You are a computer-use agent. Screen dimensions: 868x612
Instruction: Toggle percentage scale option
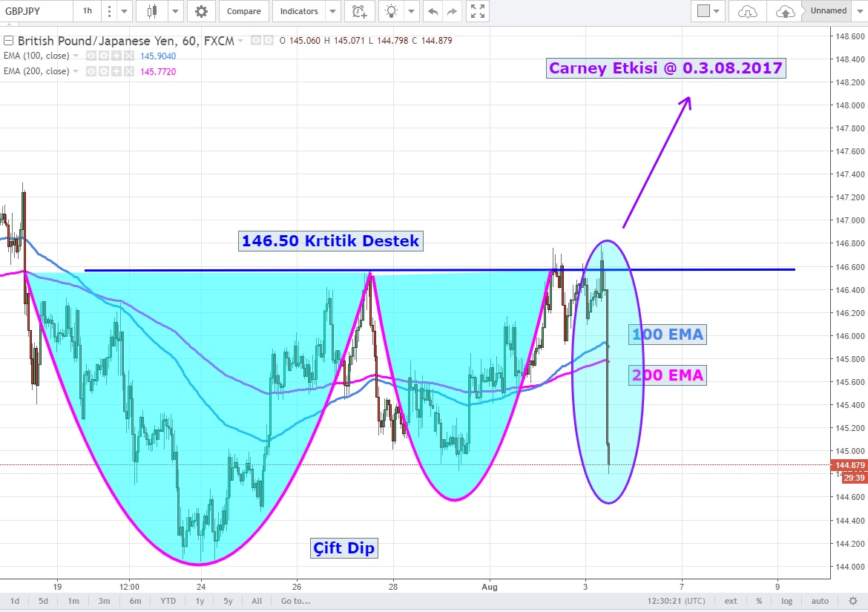click(759, 601)
